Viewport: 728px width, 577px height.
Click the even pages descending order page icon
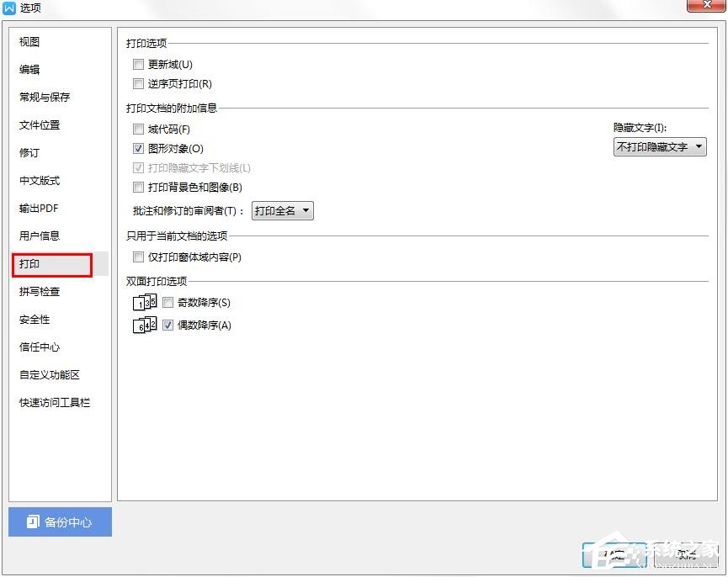click(143, 325)
